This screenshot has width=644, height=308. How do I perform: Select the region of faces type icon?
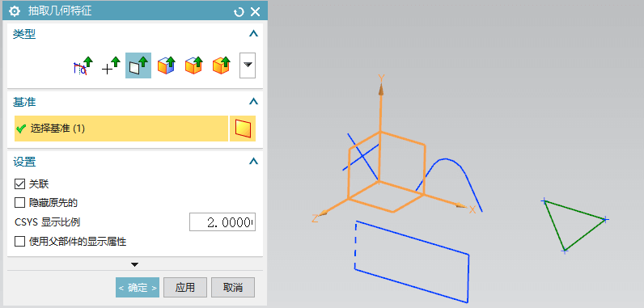[194, 65]
